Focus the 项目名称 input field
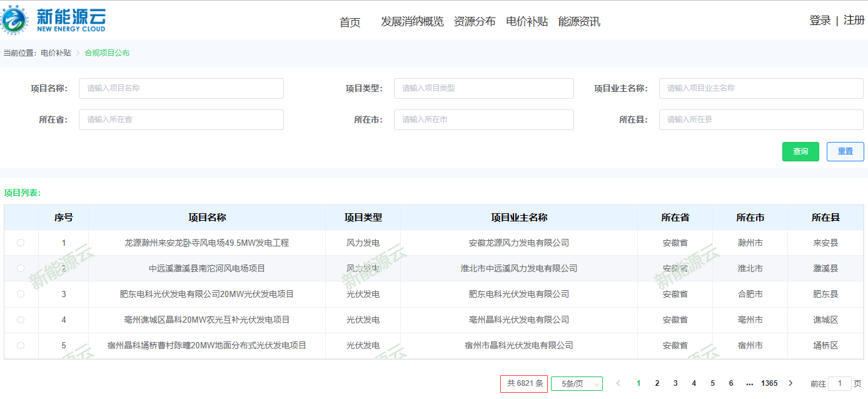The image size is (868, 399). pyautogui.click(x=181, y=88)
